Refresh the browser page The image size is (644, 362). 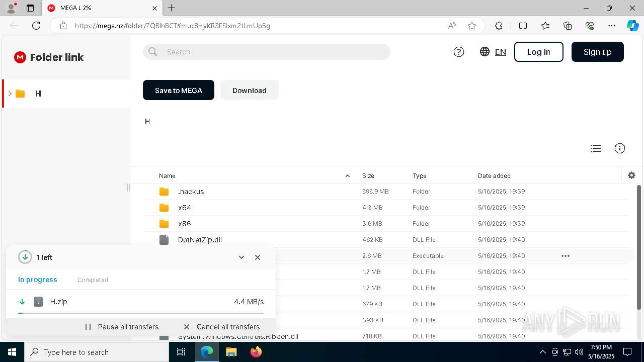coord(36,26)
